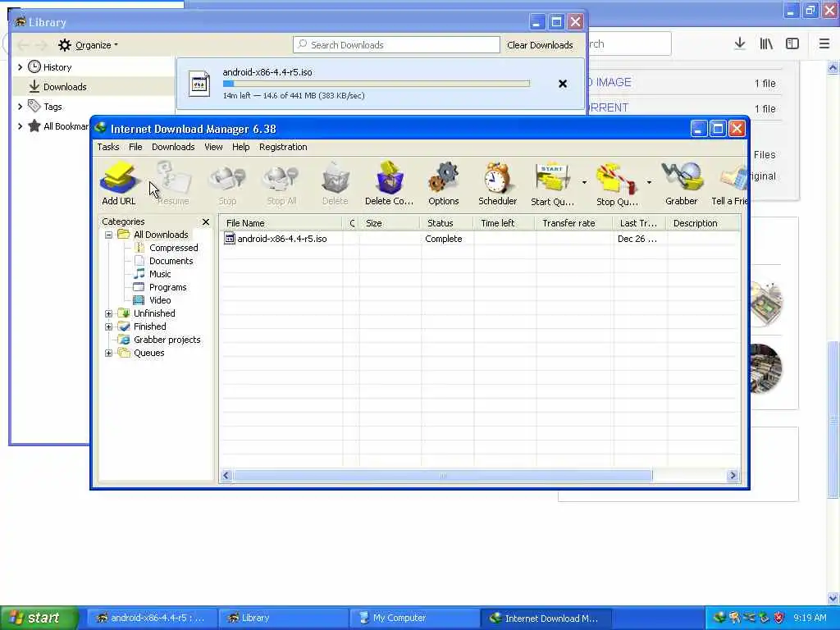Sort by Size column header
The image size is (840, 630).
390,223
